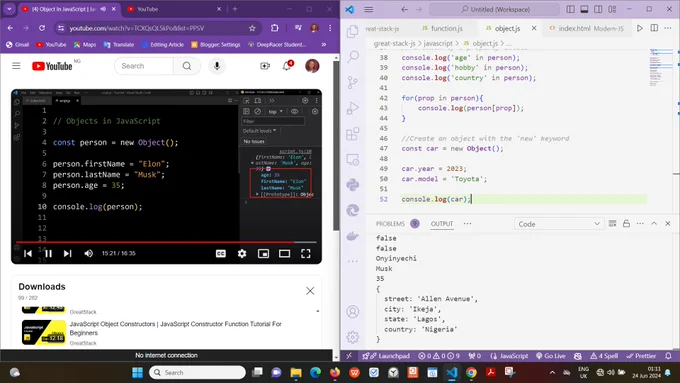Mute the YouTube video volume
Viewport: 680px width, 383px height.
click(88, 253)
